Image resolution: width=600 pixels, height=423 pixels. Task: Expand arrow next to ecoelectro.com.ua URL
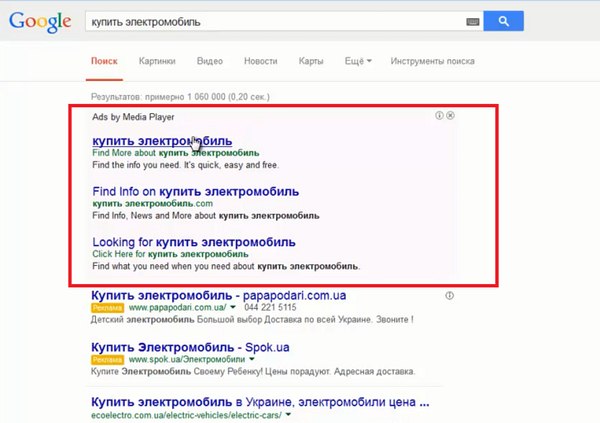point(288,415)
